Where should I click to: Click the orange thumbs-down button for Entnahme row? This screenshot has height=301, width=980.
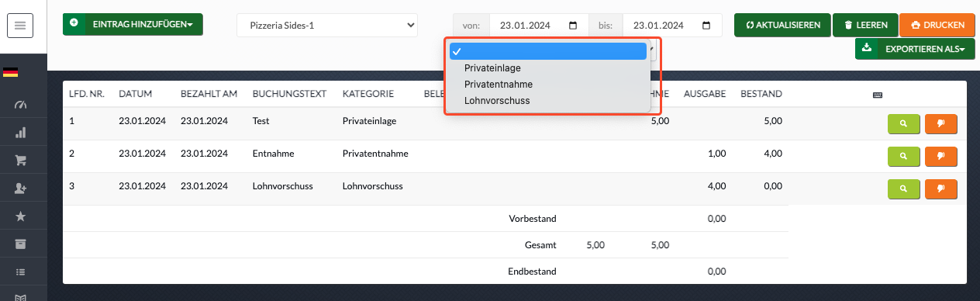[x=941, y=155]
